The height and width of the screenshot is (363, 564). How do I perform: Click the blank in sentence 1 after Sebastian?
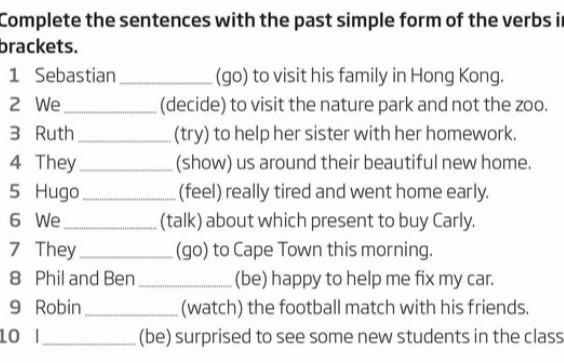pos(166,82)
